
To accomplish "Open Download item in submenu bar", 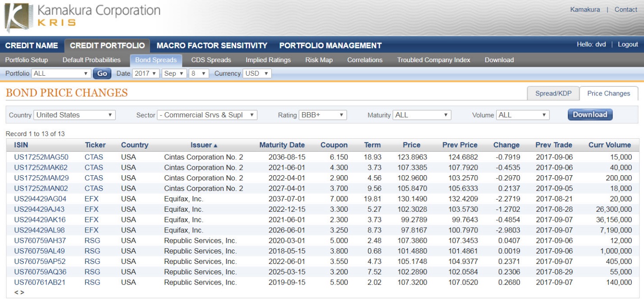I will click(x=499, y=60).
